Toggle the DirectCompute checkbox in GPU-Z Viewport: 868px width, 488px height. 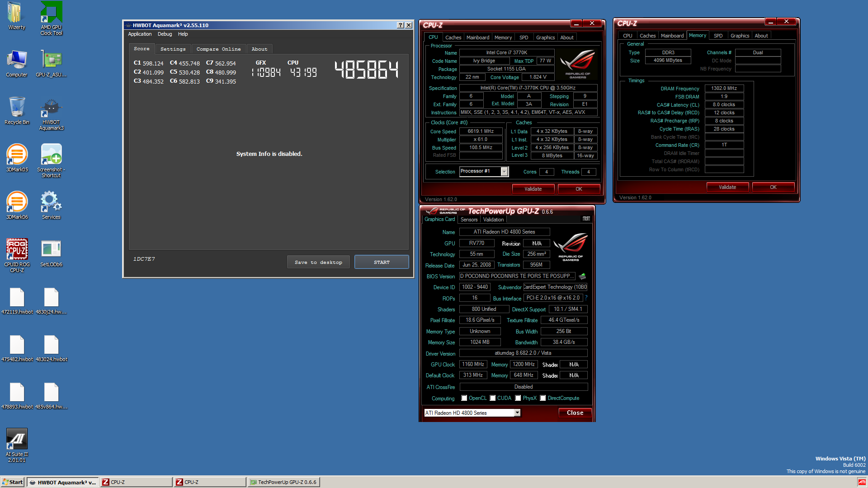coord(543,398)
